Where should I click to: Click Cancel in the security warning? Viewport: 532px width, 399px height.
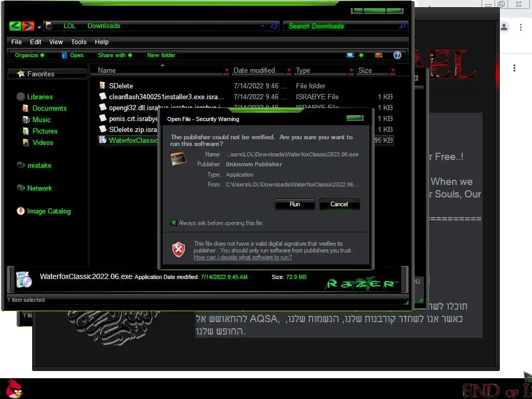point(339,204)
